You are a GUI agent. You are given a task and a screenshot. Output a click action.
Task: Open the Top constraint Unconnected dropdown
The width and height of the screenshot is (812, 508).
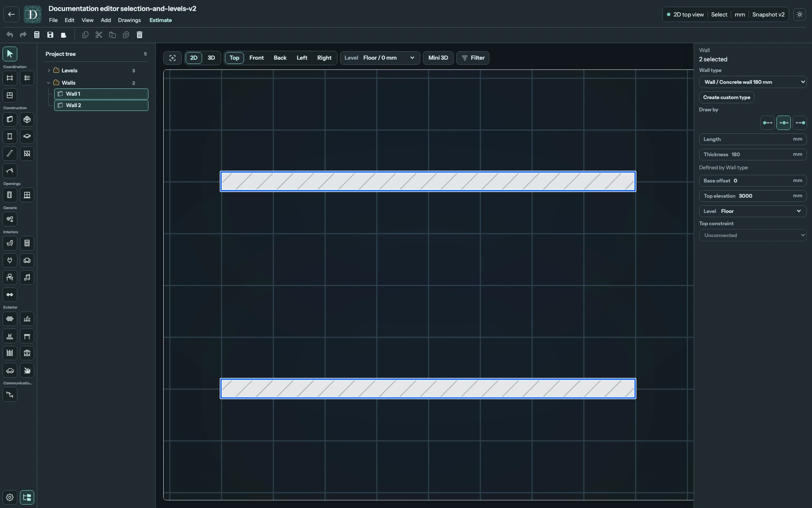click(753, 235)
